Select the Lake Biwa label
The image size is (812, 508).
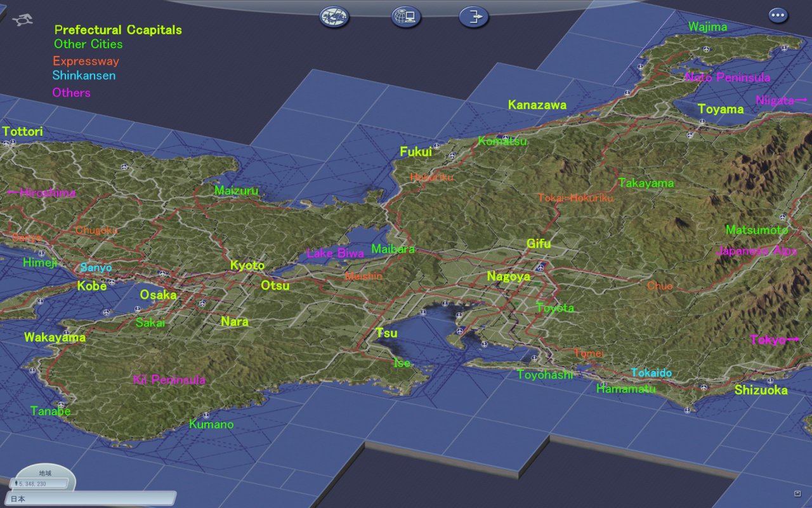336,253
